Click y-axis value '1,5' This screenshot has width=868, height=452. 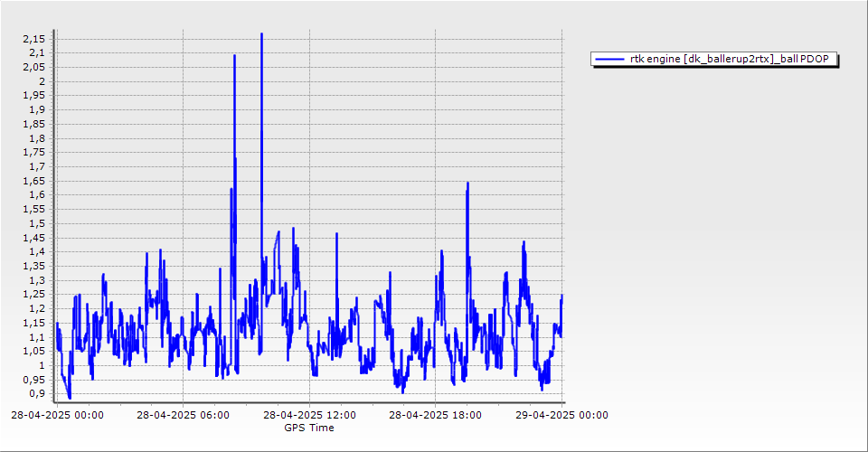pyautogui.click(x=37, y=223)
